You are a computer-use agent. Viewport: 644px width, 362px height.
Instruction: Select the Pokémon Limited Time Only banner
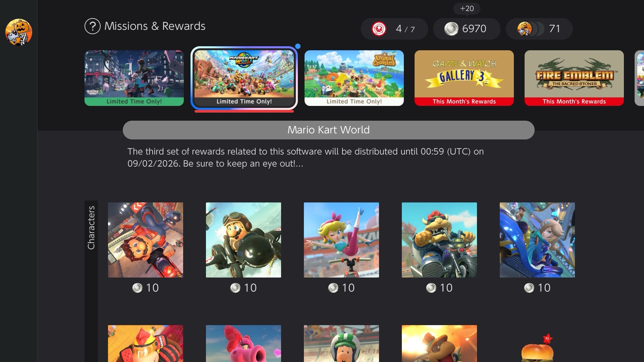tap(134, 78)
